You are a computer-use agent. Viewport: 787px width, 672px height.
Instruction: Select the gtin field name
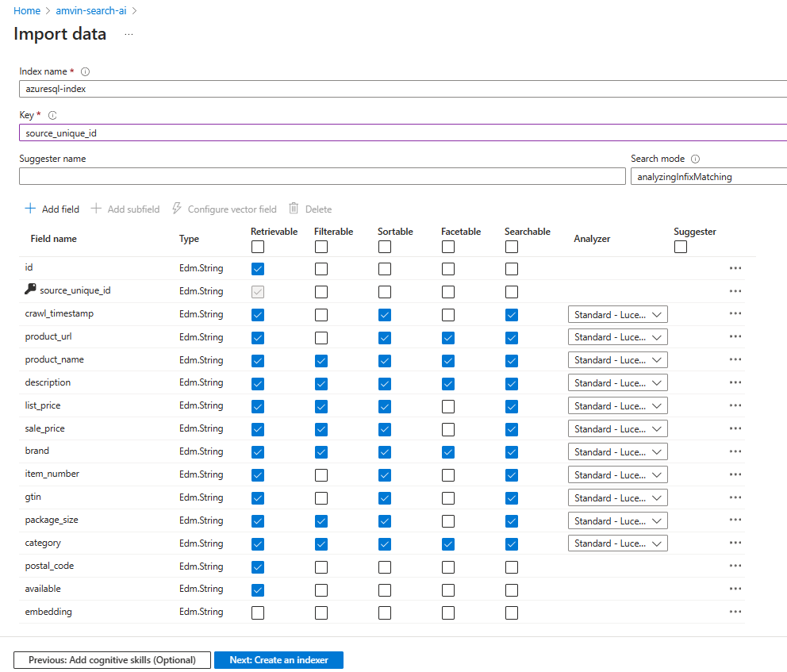point(33,497)
